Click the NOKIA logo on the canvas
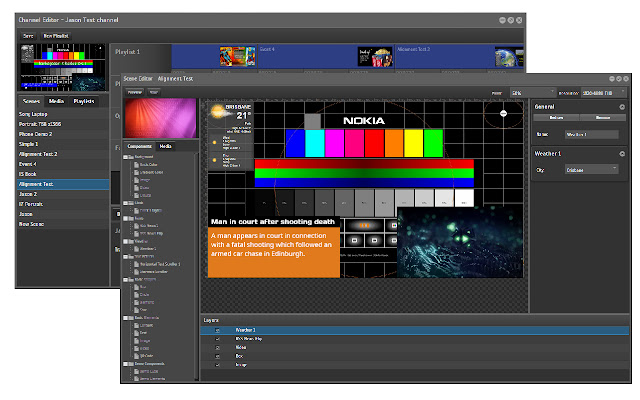The height and width of the screenshot is (400, 640). (x=364, y=121)
